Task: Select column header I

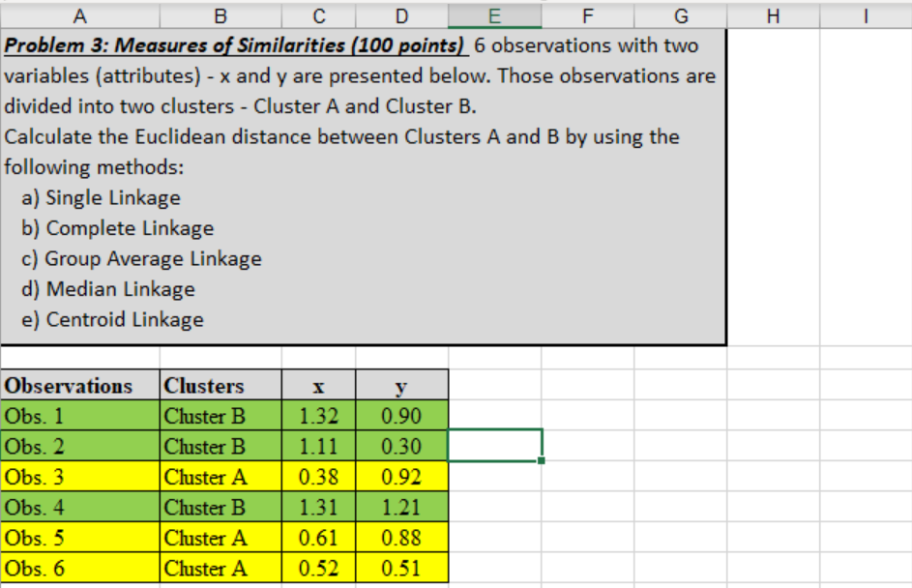Action: point(862,15)
